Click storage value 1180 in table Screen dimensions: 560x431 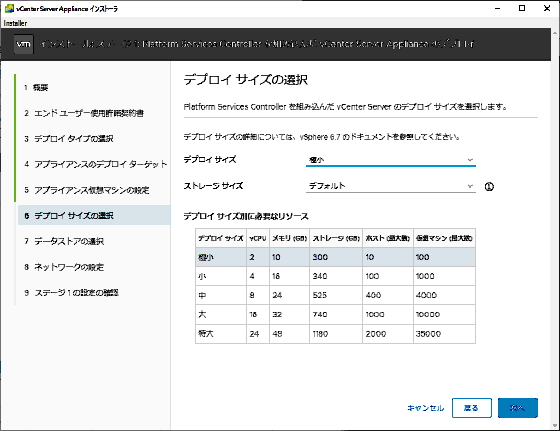[x=320, y=334]
